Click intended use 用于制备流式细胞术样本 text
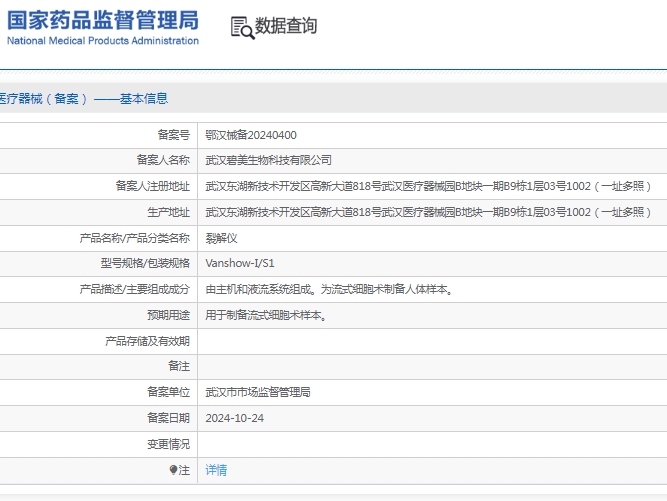The height and width of the screenshot is (501, 667). point(266,316)
